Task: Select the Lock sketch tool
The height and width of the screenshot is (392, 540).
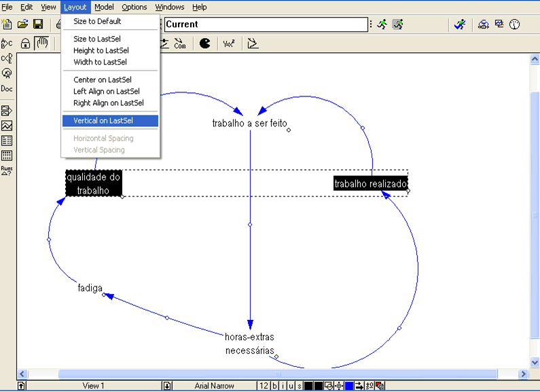Action: coord(25,44)
